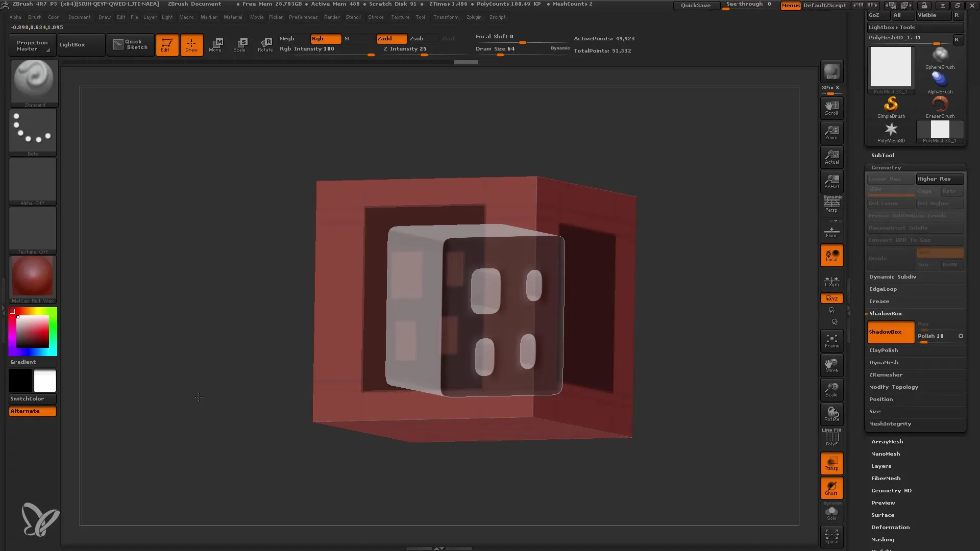
Task: Adjust the Focal Shift slider
Action: pos(522,37)
